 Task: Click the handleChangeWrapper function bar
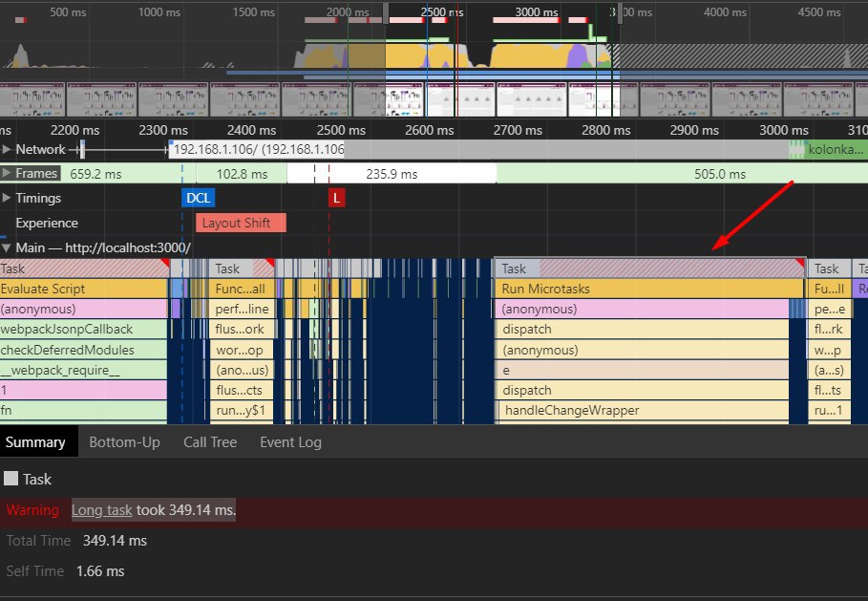coord(645,410)
